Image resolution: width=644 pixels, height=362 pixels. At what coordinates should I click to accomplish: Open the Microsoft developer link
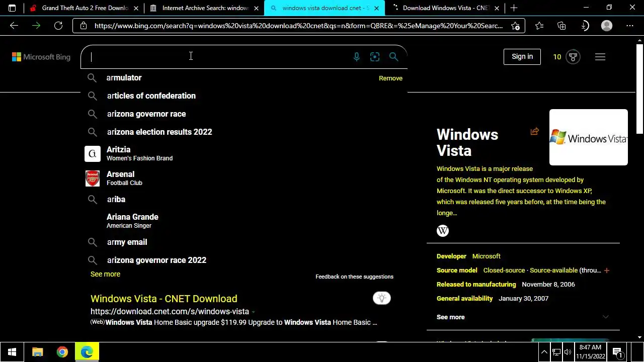pos(486,256)
